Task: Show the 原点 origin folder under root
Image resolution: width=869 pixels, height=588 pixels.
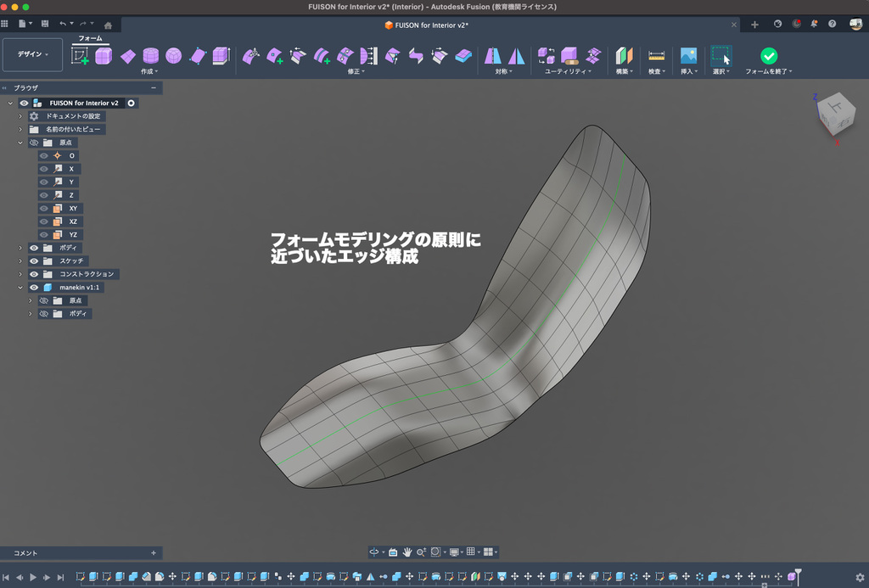Action: coord(35,143)
